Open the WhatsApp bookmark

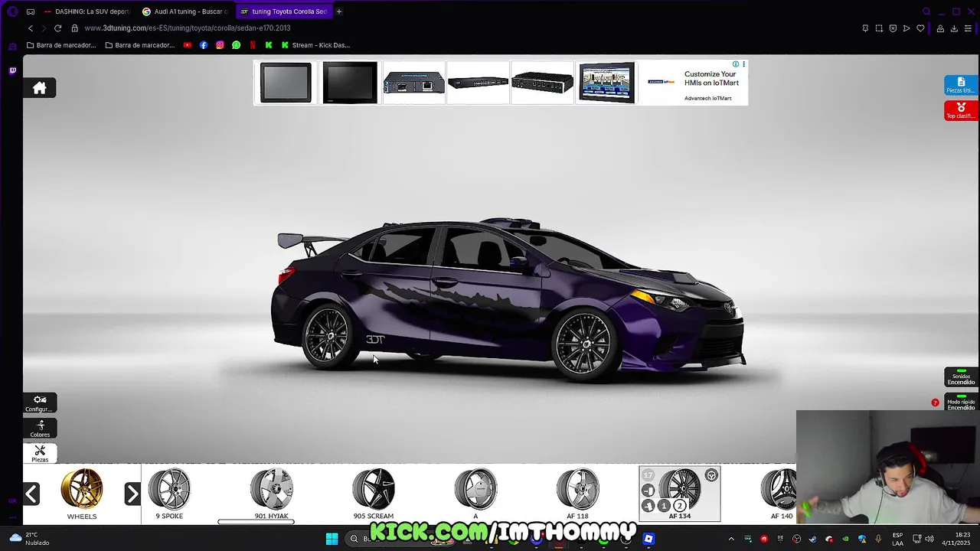[x=236, y=45]
